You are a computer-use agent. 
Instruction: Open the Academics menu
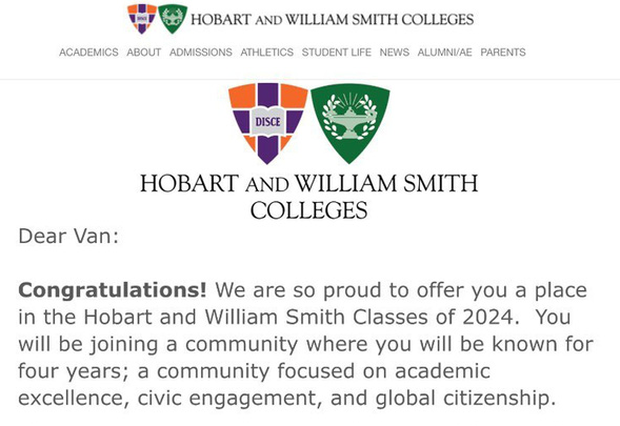coord(88,52)
